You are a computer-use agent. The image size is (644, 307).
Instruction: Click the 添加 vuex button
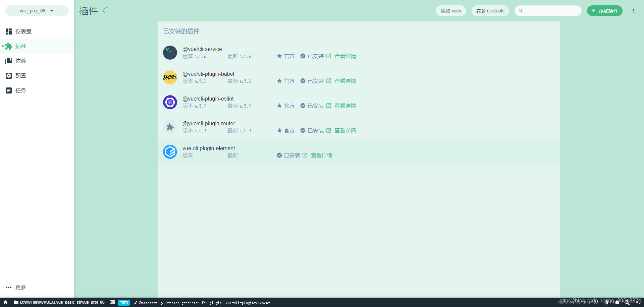tap(451, 11)
